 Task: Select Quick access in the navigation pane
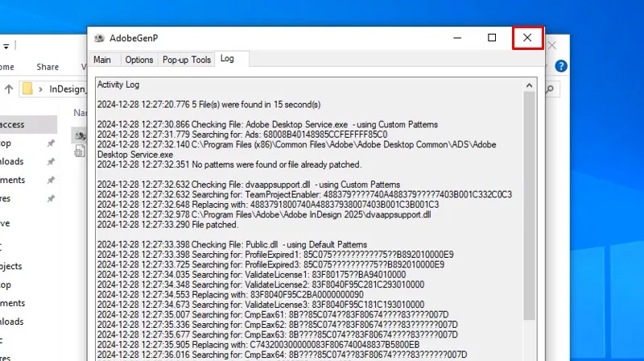pyautogui.click(x=12, y=124)
